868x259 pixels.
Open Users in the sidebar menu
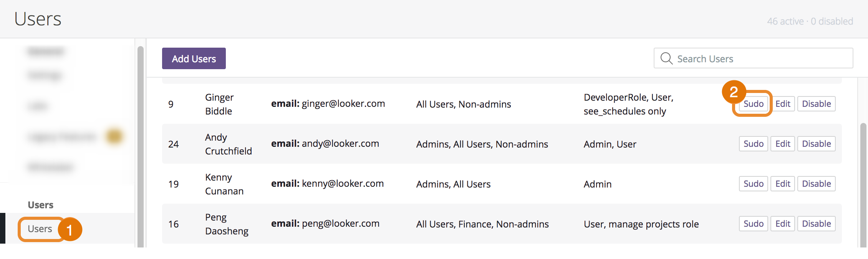40,229
